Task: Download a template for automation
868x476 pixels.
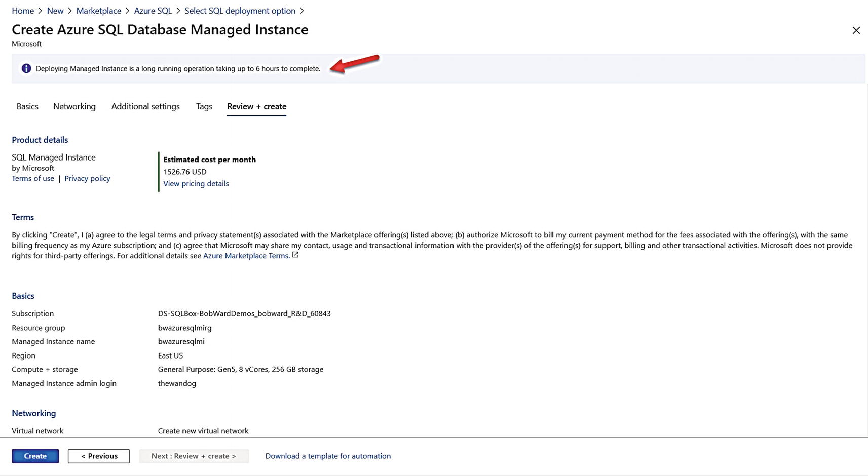Action: (328, 456)
